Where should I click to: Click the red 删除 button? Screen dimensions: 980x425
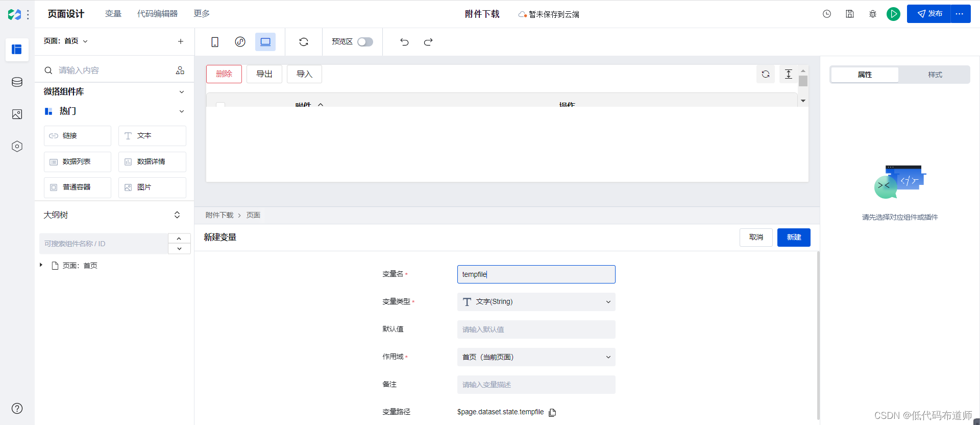click(x=224, y=74)
